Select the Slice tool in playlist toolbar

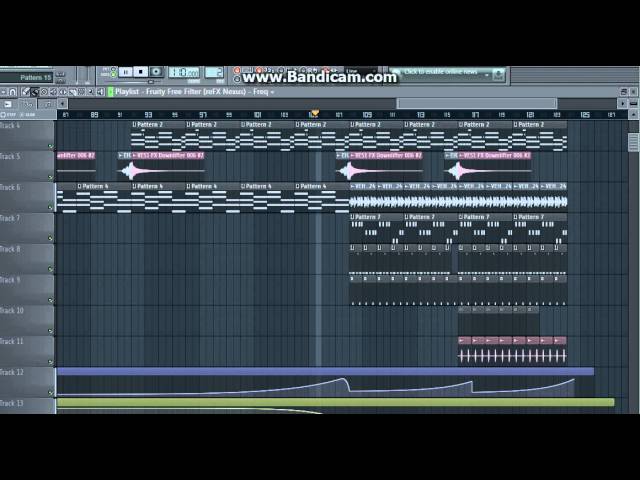(72, 92)
